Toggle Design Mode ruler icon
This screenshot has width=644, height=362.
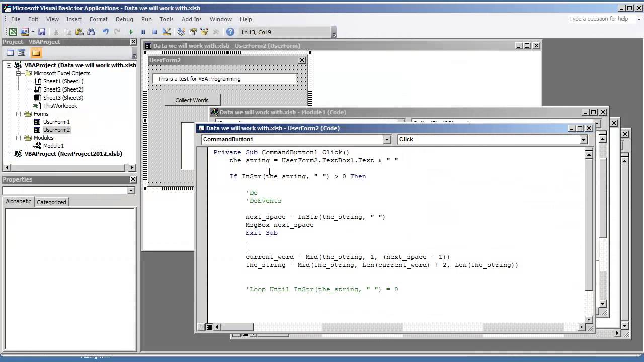(x=167, y=32)
